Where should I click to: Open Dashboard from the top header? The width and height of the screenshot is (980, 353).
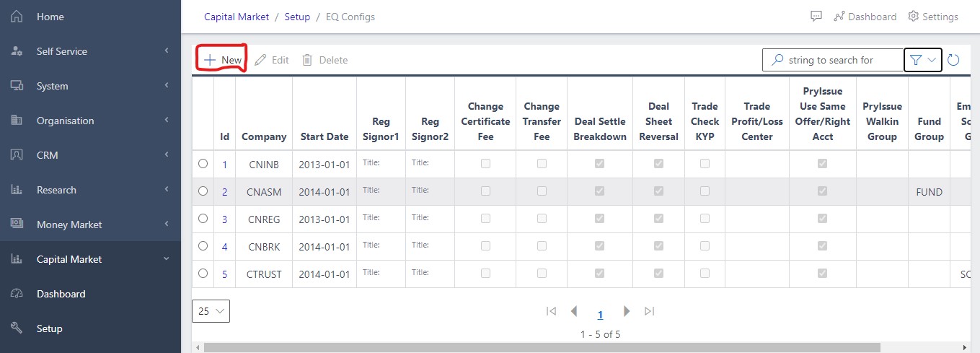(865, 17)
